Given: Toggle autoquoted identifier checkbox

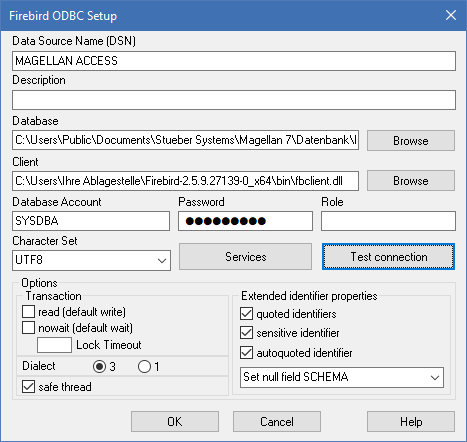Looking at the screenshot, I should click(246, 353).
